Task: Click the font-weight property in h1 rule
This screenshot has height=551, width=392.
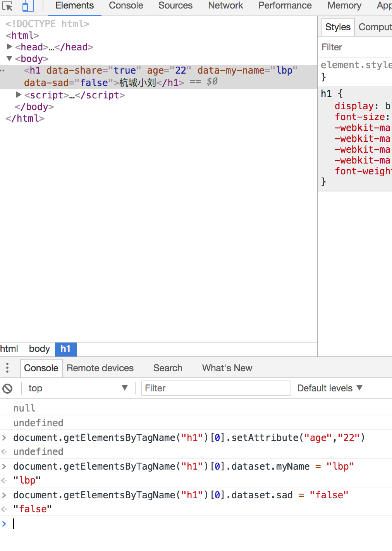Action: pos(363,171)
